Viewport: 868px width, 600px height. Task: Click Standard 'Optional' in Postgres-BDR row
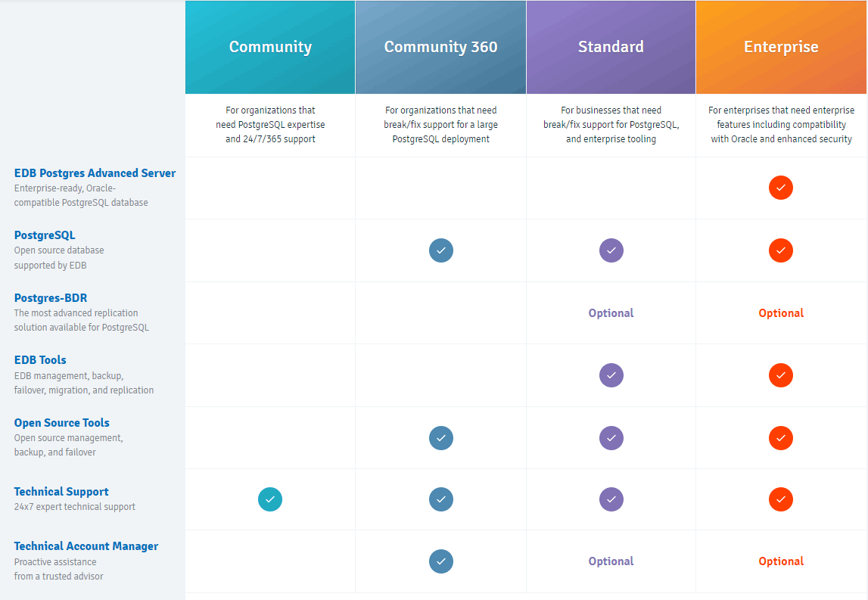tap(611, 313)
